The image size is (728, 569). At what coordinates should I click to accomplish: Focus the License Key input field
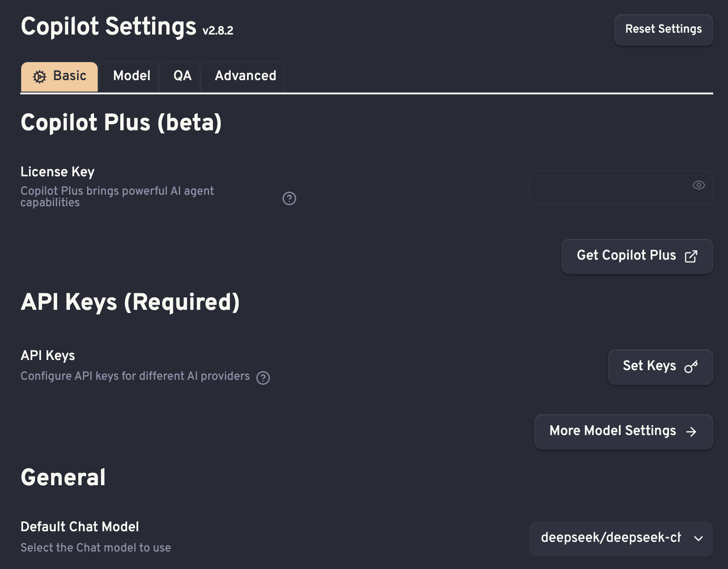[621, 188]
